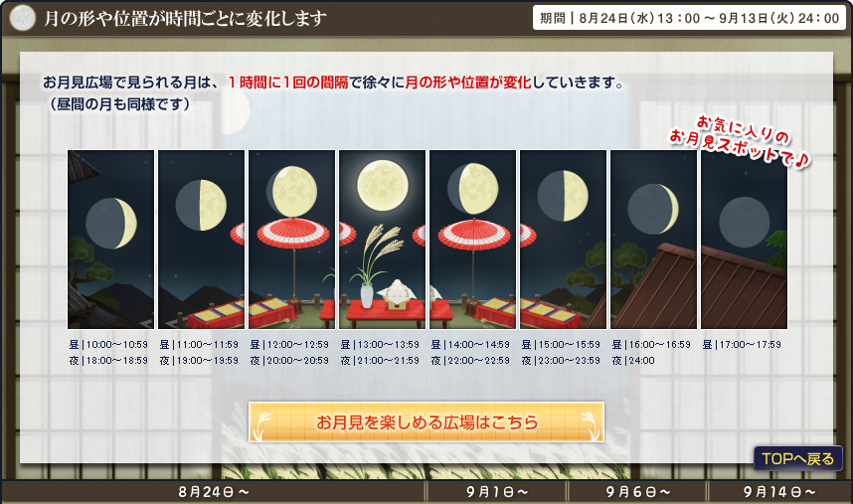
Task: Click the susuki grass icon on the left of the orange button
Action: (261, 425)
